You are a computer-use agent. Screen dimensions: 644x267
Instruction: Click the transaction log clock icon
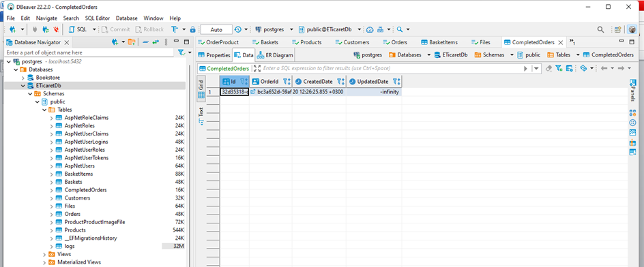(238, 29)
